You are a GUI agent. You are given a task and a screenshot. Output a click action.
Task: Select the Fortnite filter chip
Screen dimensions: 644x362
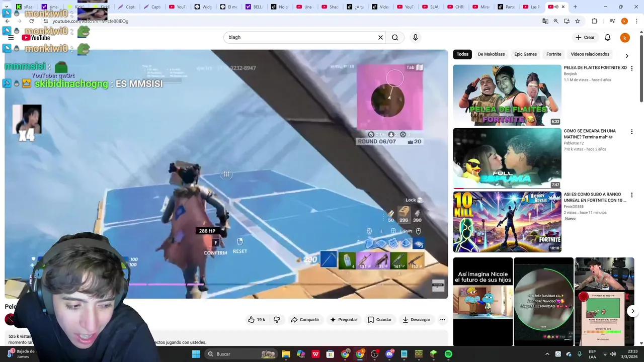tap(553, 54)
